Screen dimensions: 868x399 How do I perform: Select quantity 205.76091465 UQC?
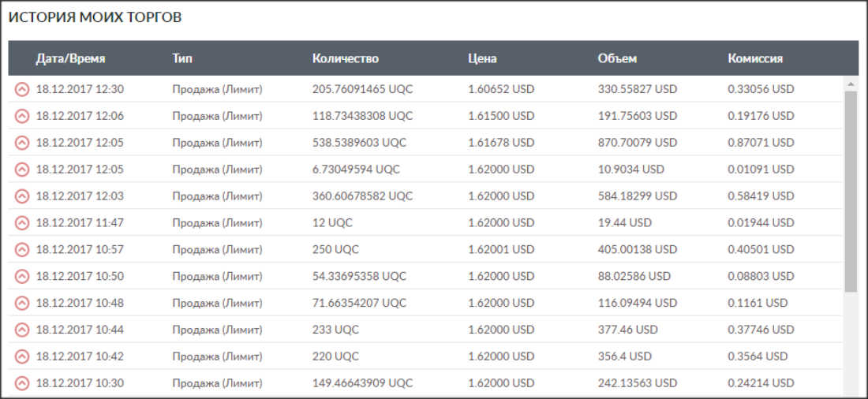363,89
